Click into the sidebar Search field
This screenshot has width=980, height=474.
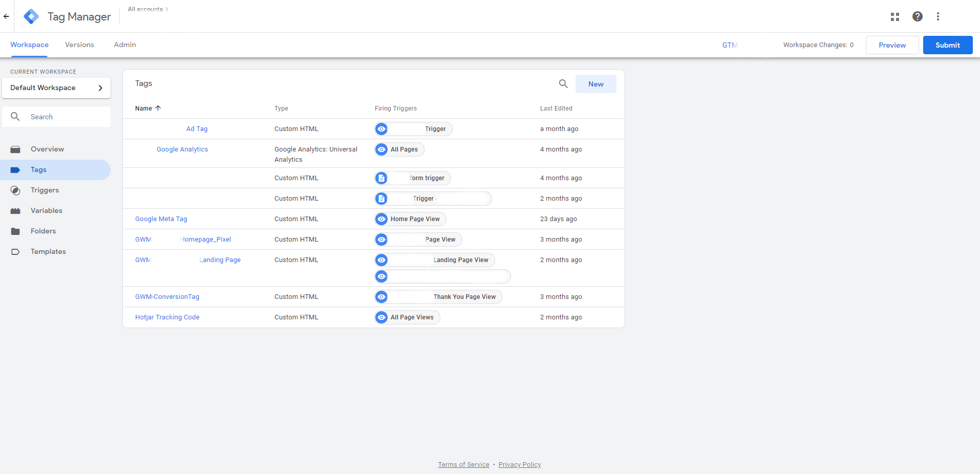(56, 117)
